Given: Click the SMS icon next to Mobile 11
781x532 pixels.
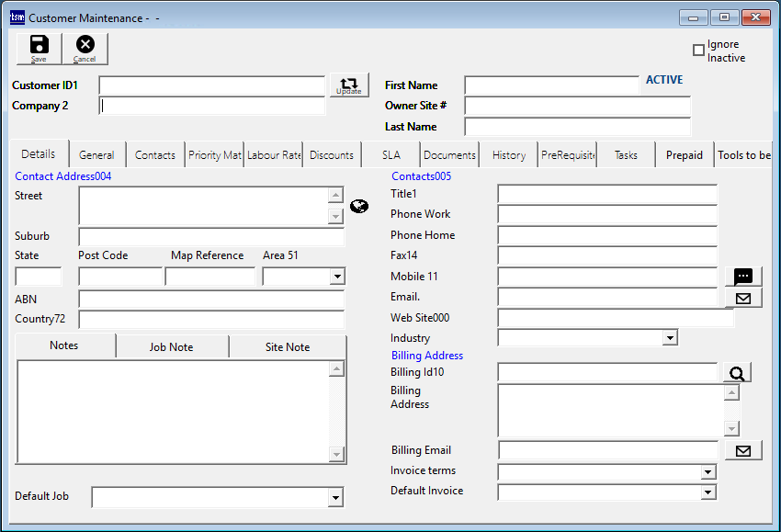Looking at the screenshot, I should [743, 277].
